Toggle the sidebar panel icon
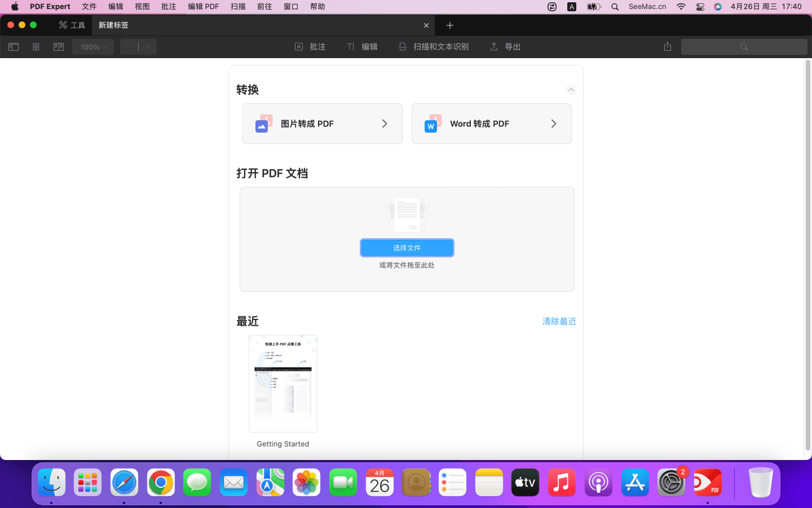 (x=14, y=47)
